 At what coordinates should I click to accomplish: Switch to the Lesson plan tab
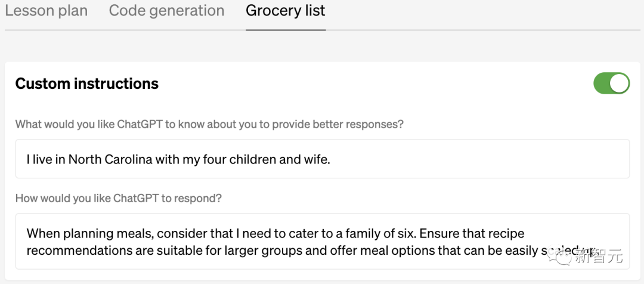tap(46, 11)
